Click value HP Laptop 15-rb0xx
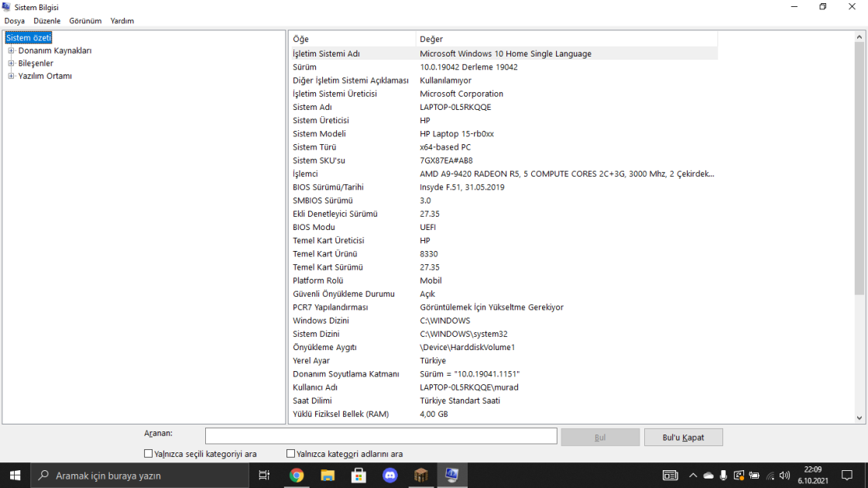 (457, 133)
